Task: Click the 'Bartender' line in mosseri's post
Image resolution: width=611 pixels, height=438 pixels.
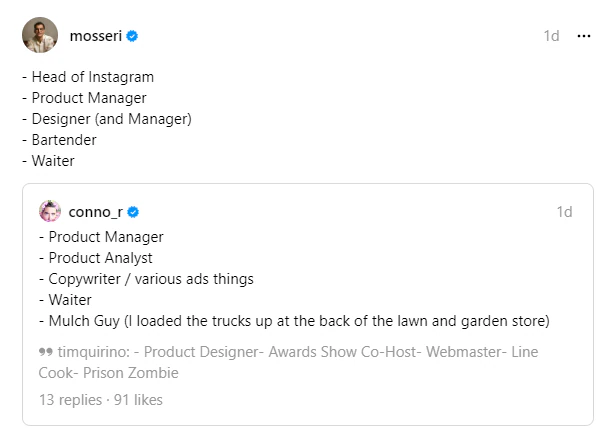Action: (68, 139)
